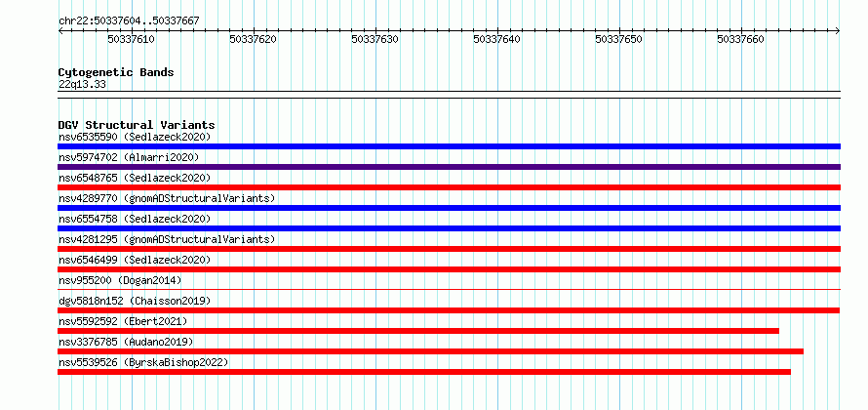
Task: Click the ruler's right arrowhead
Action: coord(838,31)
